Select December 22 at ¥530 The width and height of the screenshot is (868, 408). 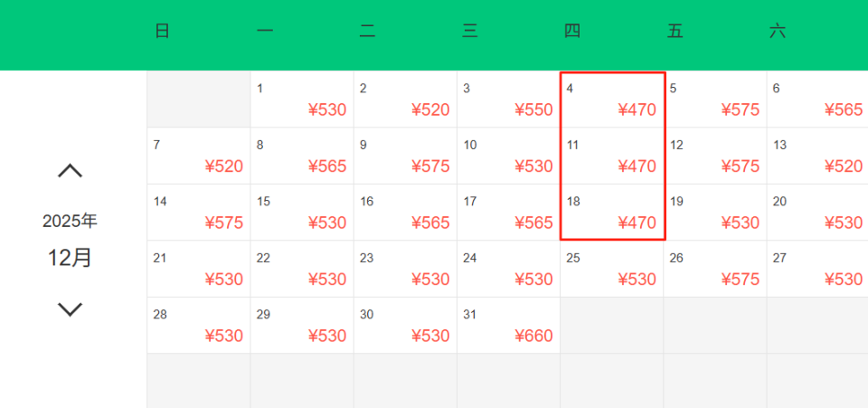click(x=302, y=269)
